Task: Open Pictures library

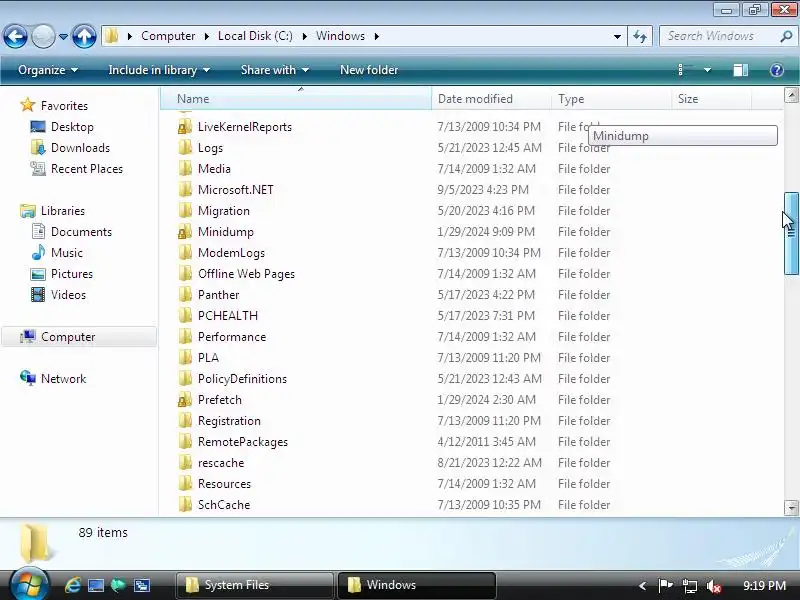Action: coord(71,274)
